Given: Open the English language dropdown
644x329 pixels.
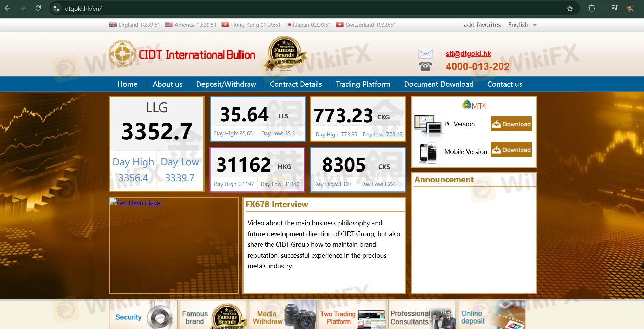Looking at the screenshot, I should 522,25.
